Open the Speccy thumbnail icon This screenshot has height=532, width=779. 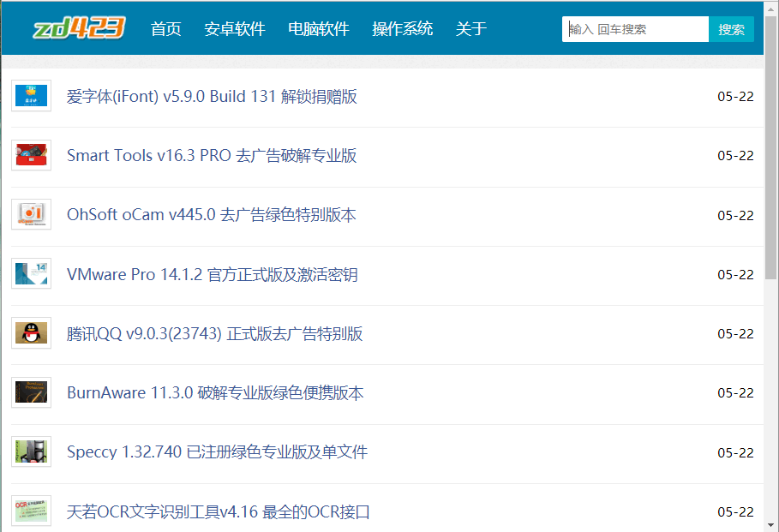coord(32,451)
